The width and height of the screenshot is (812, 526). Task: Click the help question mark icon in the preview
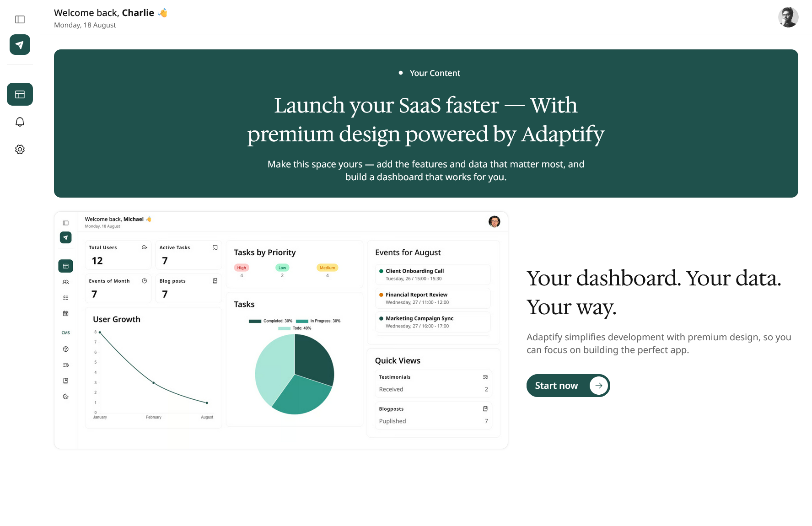66,349
